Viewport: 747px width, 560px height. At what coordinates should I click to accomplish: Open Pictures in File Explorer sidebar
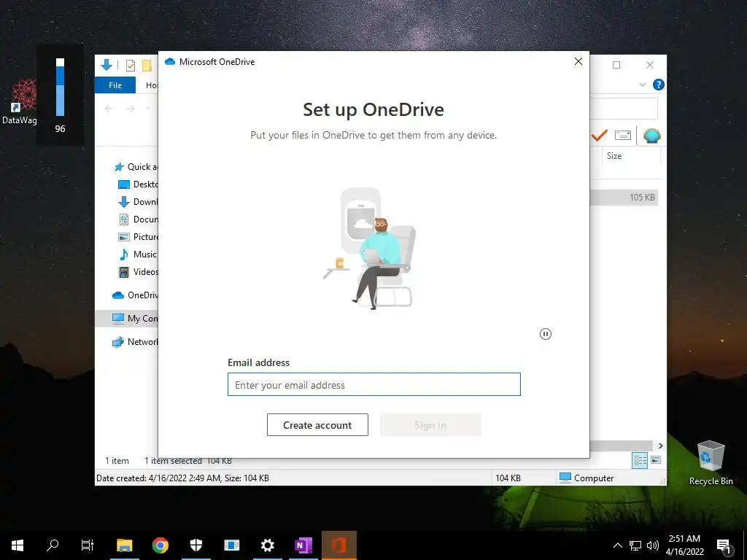pyautogui.click(x=138, y=237)
